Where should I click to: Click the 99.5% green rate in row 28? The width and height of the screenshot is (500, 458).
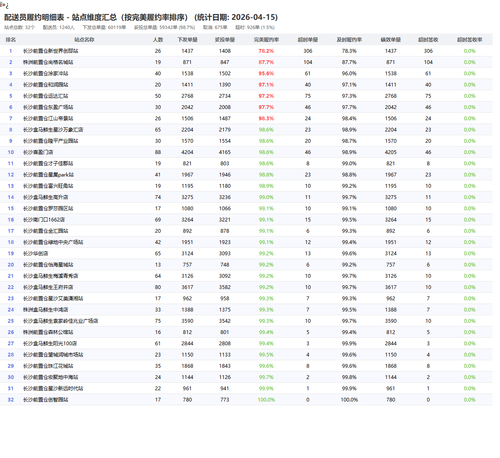(x=266, y=355)
